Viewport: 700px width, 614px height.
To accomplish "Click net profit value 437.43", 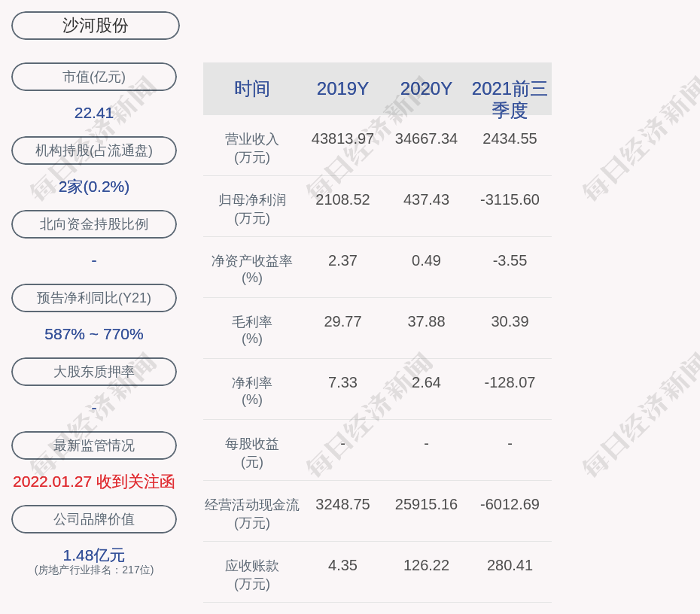I will 426,199.
